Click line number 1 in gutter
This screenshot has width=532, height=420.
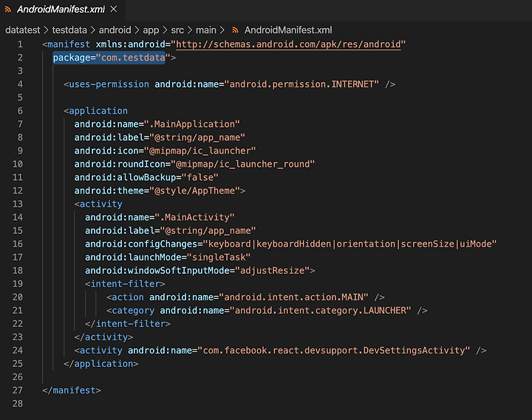point(20,44)
